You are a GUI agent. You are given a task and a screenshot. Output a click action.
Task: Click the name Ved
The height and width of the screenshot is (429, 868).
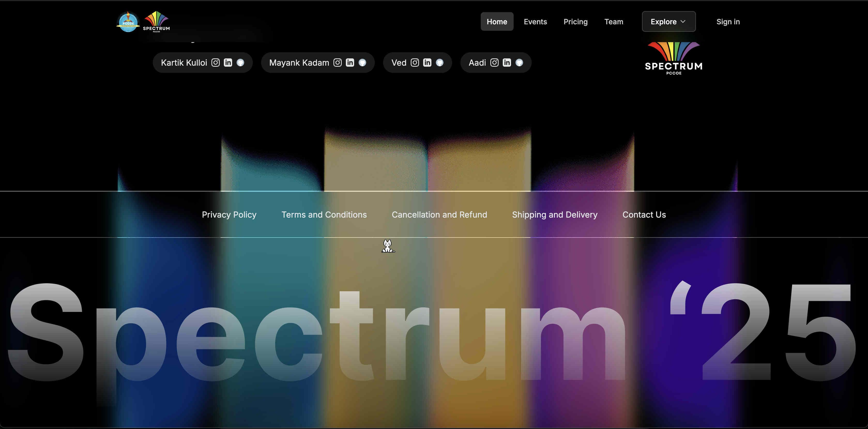coord(399,63)
